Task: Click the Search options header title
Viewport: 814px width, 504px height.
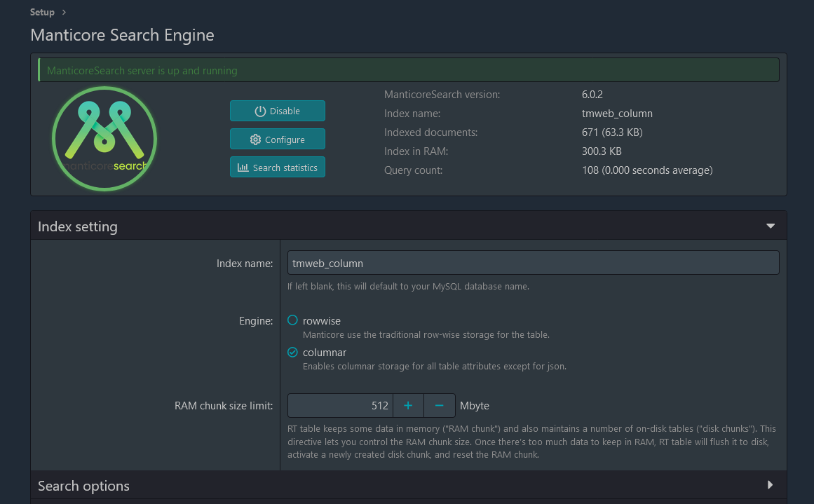Action: (x=83, y=486)
